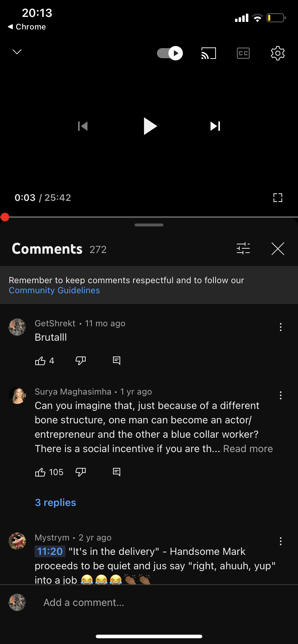The image size is (298, 644).
Task: Expand comment with Read more
Action: point(248,449)
